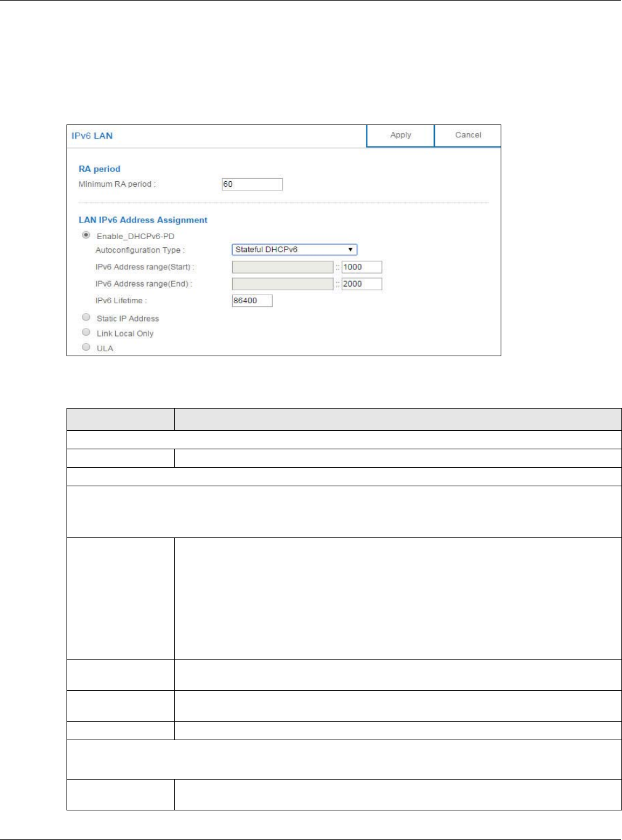The image size is (622, 840).
Task: Click the Minimum RA period label
Action: tap(117, 184)
